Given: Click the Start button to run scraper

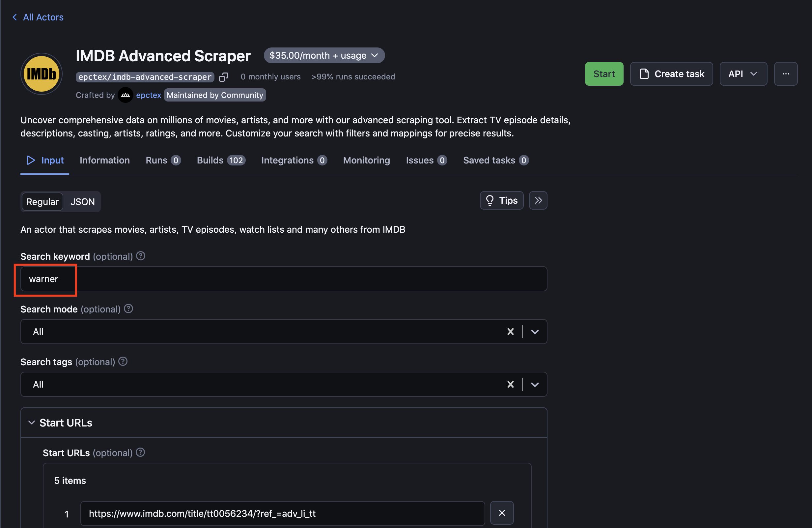Looking at the screenshot, I should tap(604, 73).
